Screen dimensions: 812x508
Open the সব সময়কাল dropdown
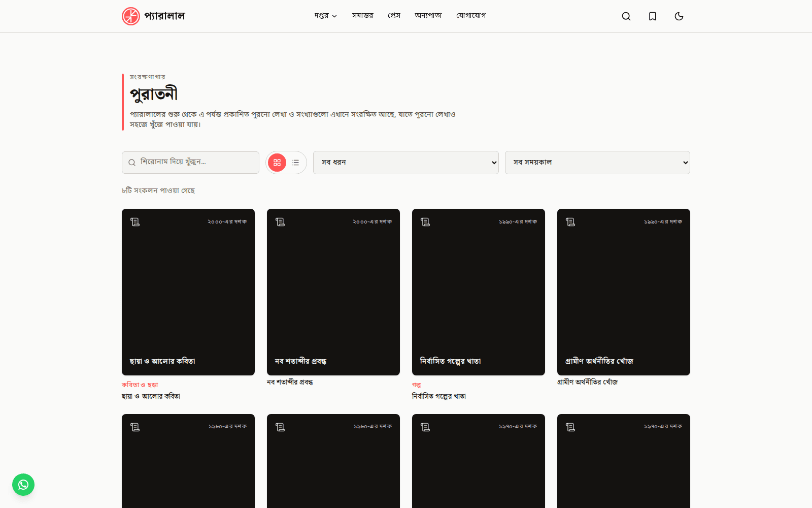(x=597, y=163)
